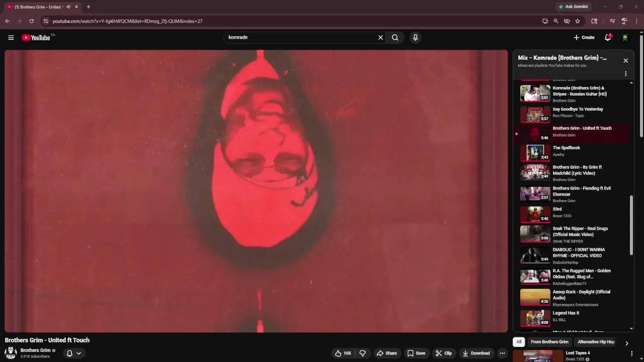The image size is (644, 362).
Task: Open browser media controls icon
Action: pos(612,21)
